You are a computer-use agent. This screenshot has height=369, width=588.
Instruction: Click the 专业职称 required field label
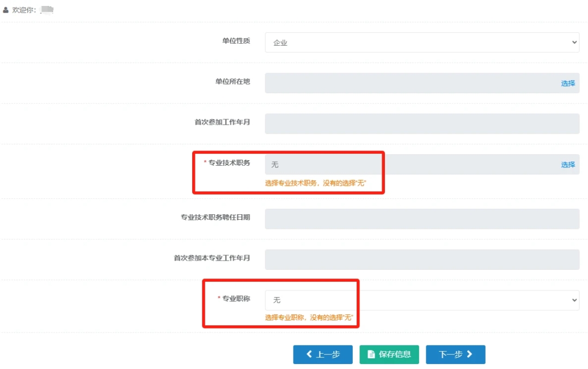coord(236,299)
